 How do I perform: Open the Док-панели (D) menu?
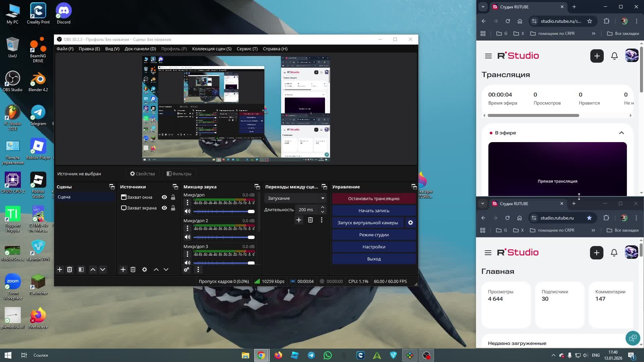click(140, 49)
